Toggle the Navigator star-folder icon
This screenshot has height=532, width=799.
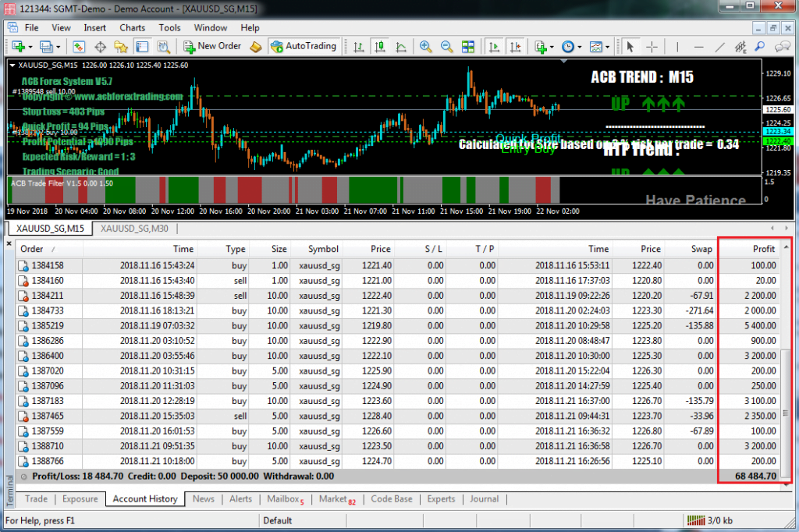coord(121,47)
